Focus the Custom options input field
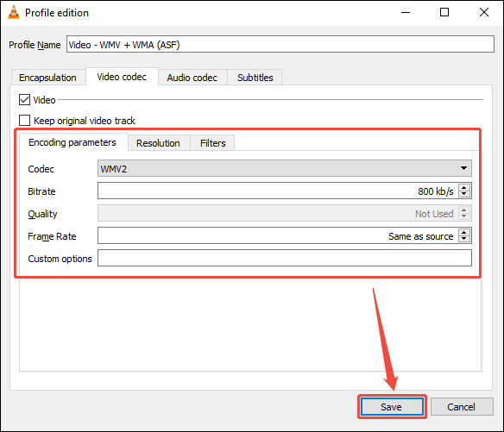 click(285, 258)
